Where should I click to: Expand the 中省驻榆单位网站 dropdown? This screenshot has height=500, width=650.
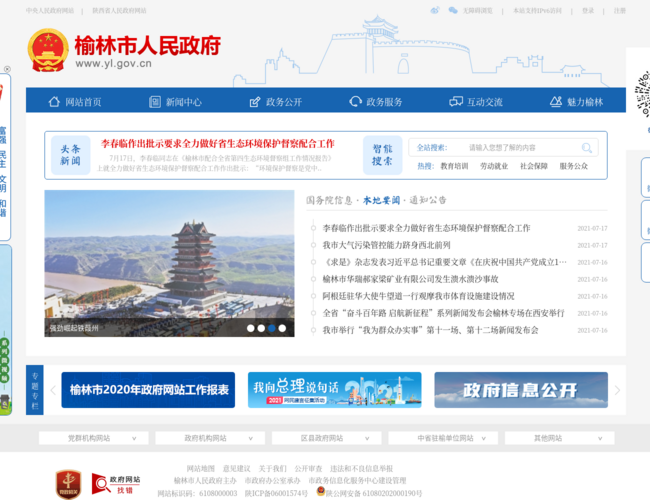pyautogui.click(x=443, y=438)
